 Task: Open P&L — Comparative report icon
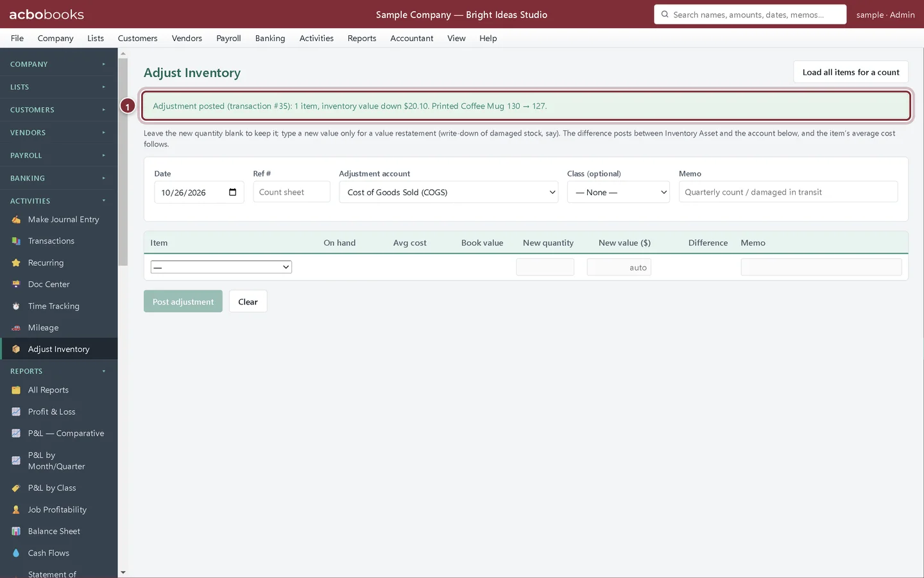tap(16, 433)
